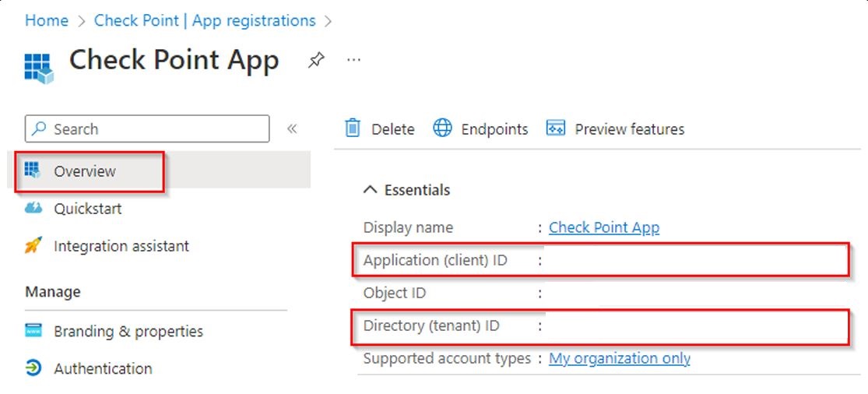This screenshot has height=394, width=868.
Task: Click the Branding & properties icon
Action: (33, 331)
